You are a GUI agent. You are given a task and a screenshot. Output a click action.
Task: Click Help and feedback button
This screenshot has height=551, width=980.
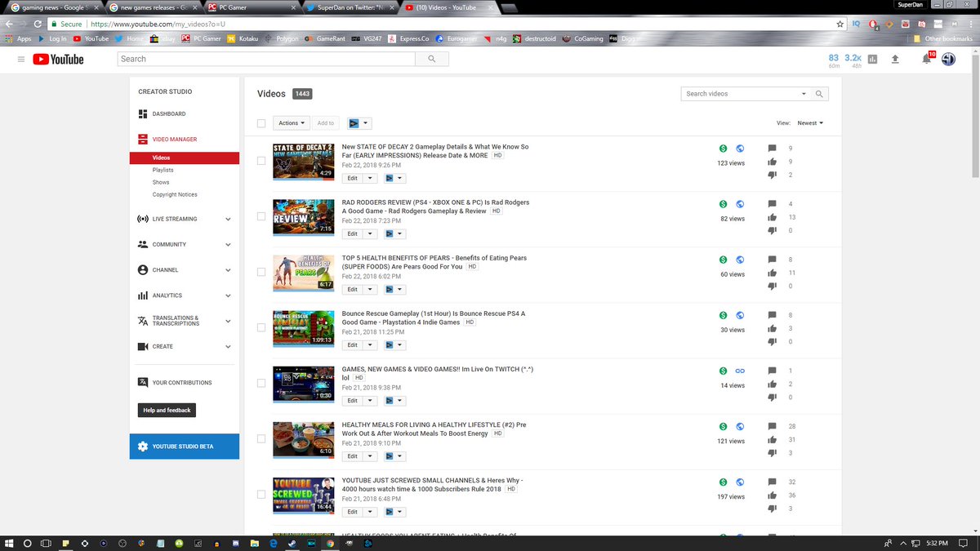167,411
